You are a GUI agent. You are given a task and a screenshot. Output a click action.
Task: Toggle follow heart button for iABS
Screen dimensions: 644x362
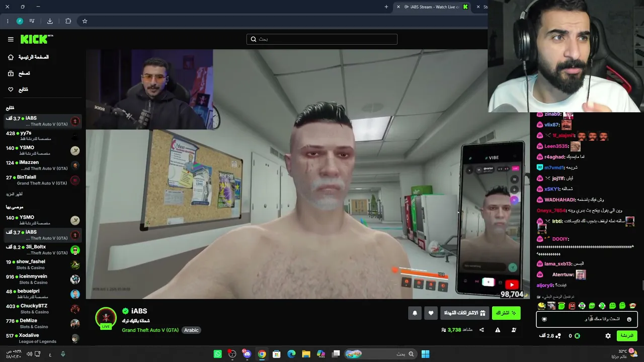pyautogui.click(x=431, y=313)
